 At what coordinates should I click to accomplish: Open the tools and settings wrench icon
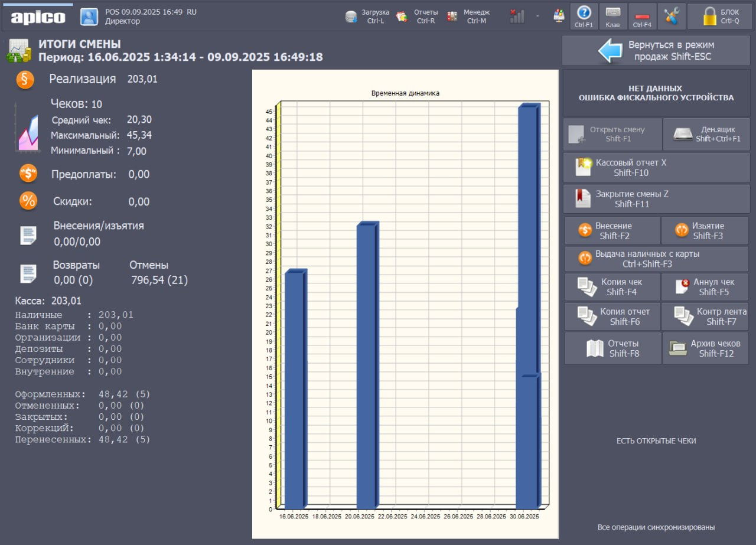(672, 17)
